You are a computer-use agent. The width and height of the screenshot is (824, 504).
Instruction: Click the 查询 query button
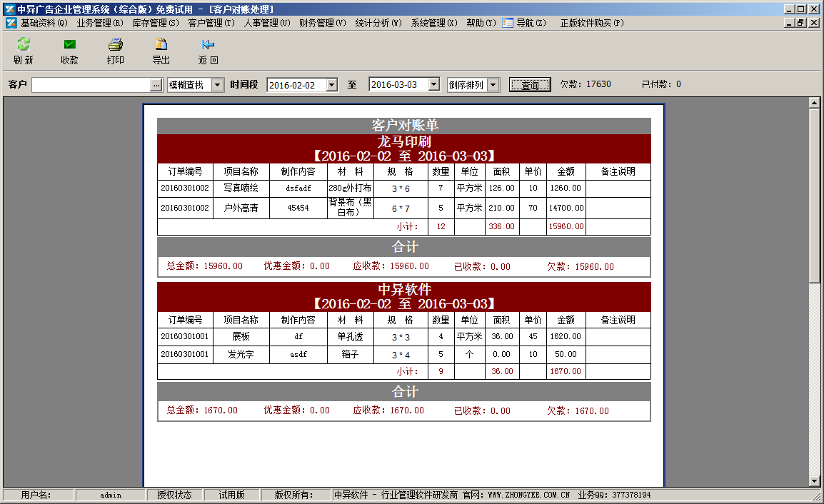[529, 84]
